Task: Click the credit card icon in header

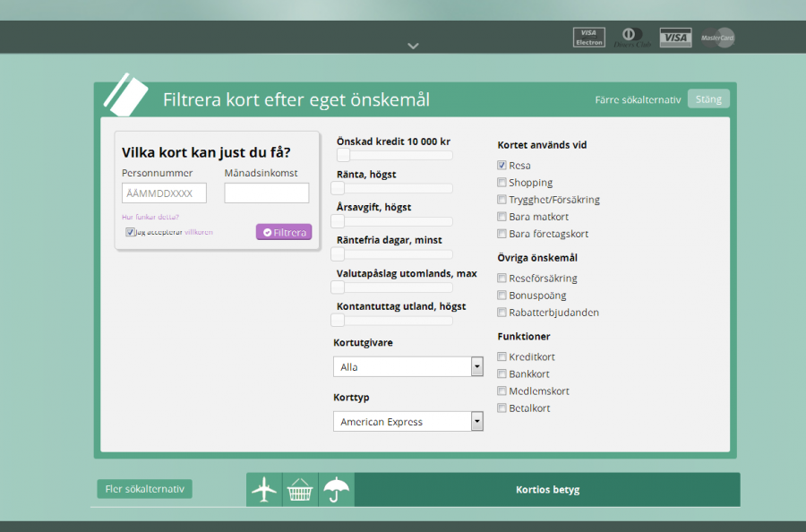Action: click(126, 95)
